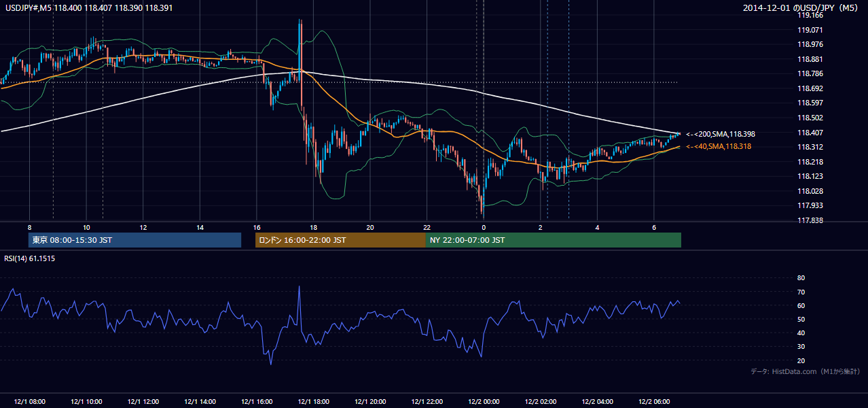868x408 pixels.
Task: Select the London 16:00-22:00 JST session bar
Action: pyautogui.click(x=340, y=240)
